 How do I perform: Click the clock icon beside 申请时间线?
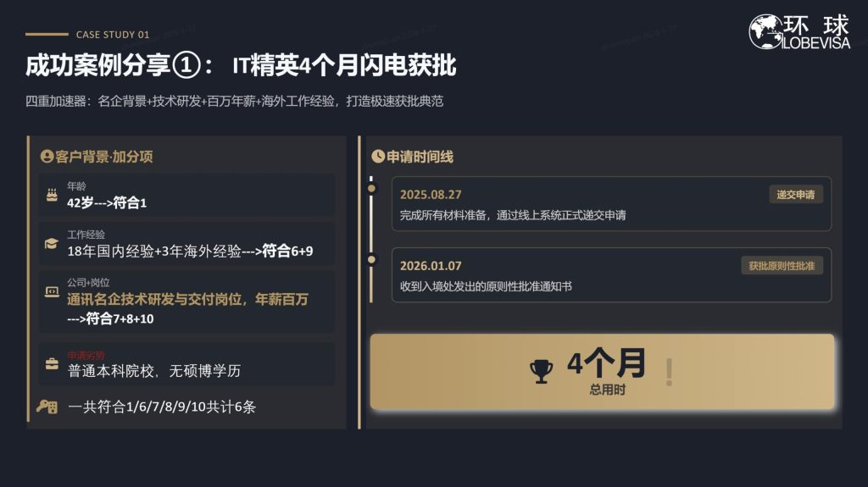[x=378, y=157]
